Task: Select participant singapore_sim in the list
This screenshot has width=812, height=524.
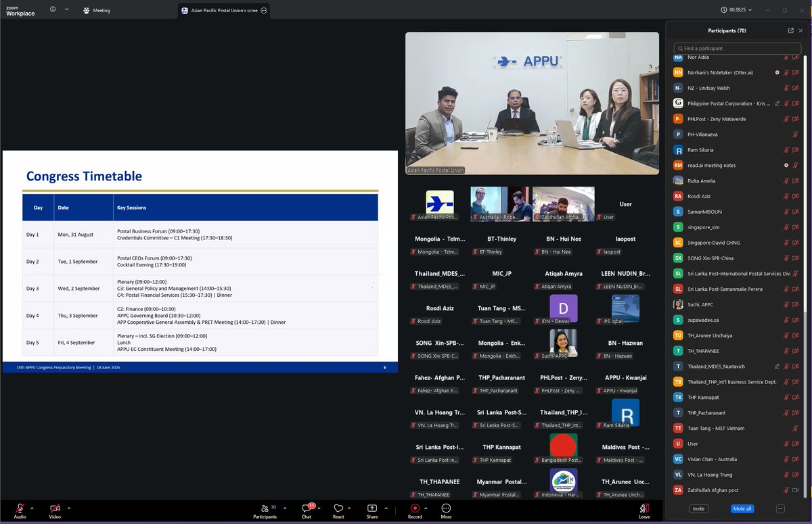Action: (736, 227)
